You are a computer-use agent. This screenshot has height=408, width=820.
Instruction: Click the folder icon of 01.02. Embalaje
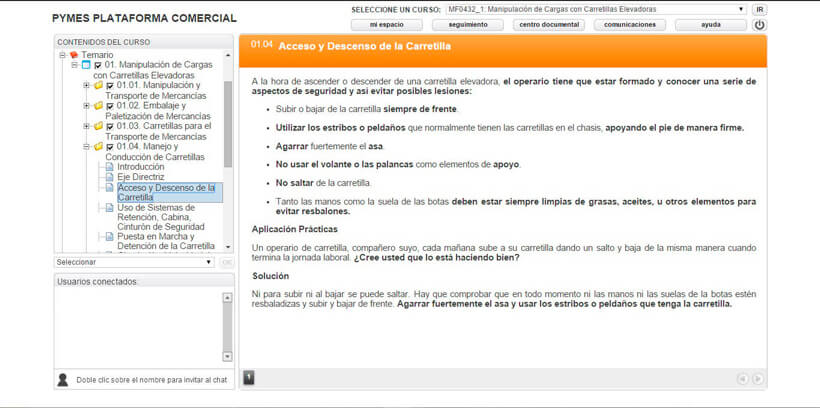[98, 106]
